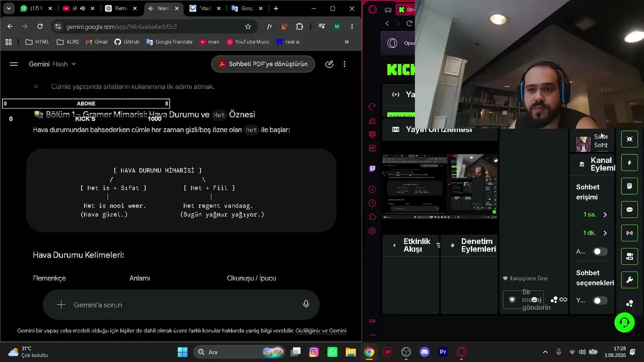The width and height of the screenshot is (644, 362).
Task: Open the KURS bookmarks folder
Action: [68, 42]
